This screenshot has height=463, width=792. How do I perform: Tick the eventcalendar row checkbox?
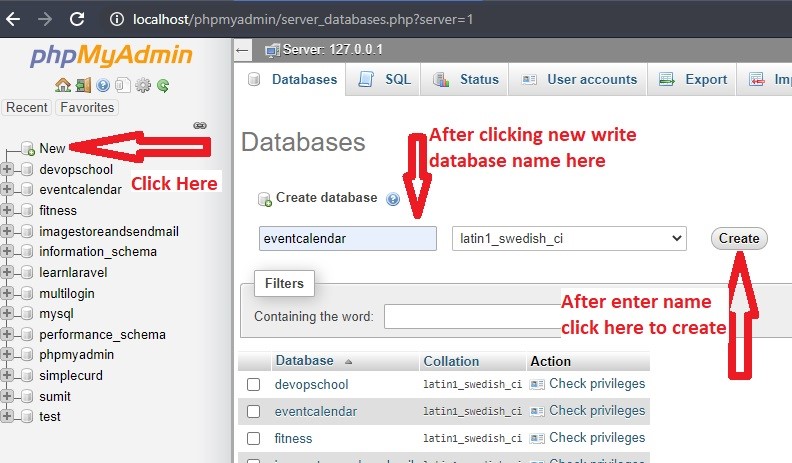[254, 412]
